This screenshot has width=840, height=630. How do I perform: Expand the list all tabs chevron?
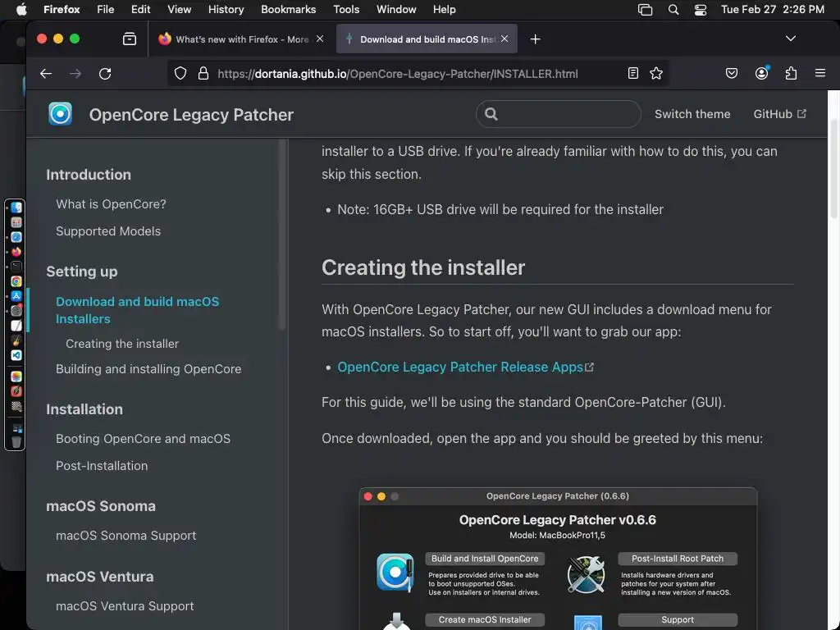[x=790, y=39]
